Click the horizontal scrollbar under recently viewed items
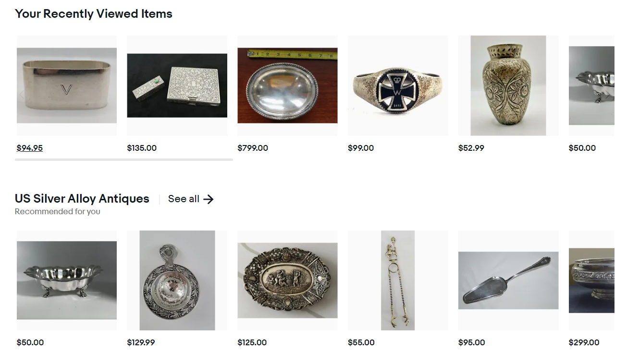The height and width of the screenshot is (364, 639). click(x=124, y=159)
